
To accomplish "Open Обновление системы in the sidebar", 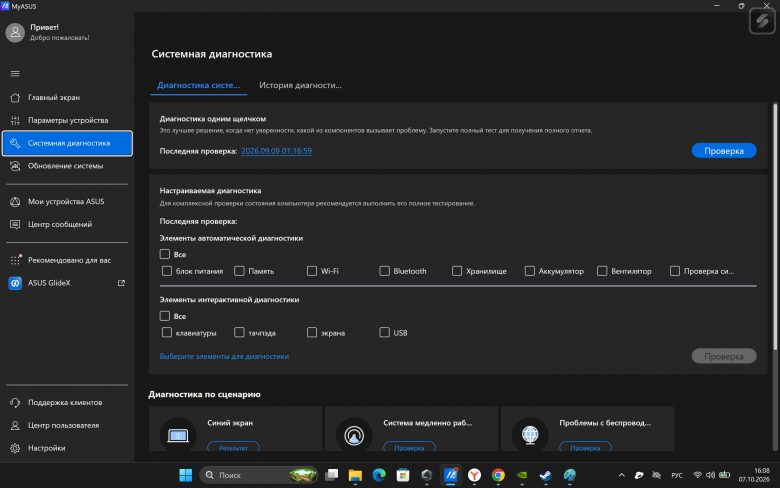I will tap(67, 166).
